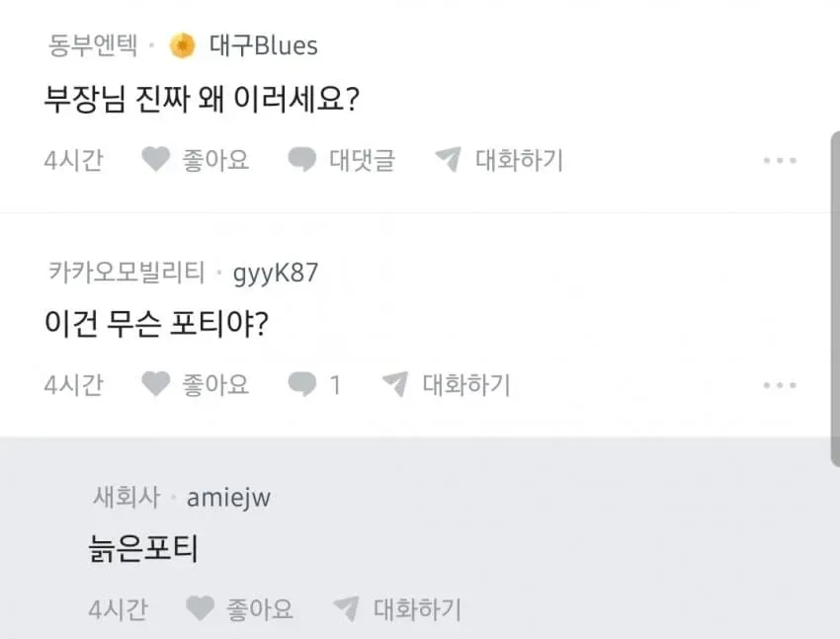Click the orange badge next to 대구Blues

click(183, 45)
